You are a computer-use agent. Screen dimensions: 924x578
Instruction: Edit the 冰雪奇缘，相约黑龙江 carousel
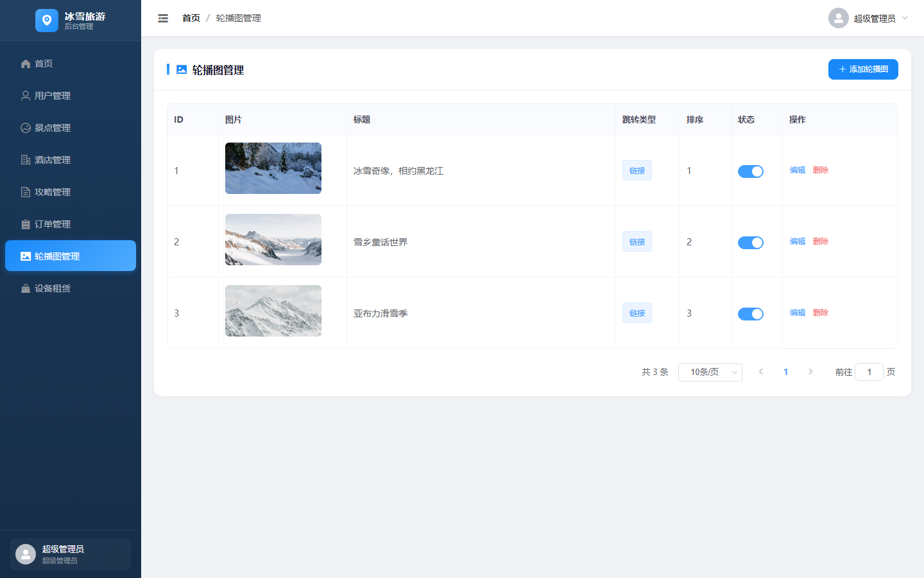pos(798,170)
